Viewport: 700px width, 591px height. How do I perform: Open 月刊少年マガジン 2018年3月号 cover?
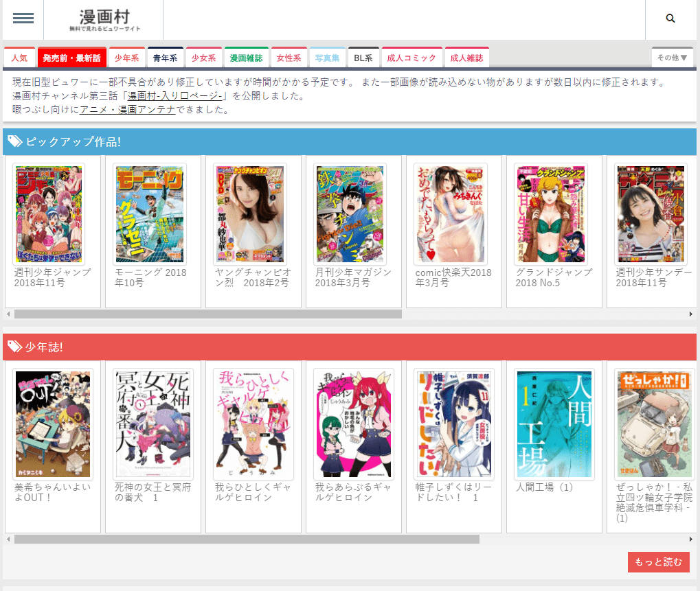(x=350, y=214)
